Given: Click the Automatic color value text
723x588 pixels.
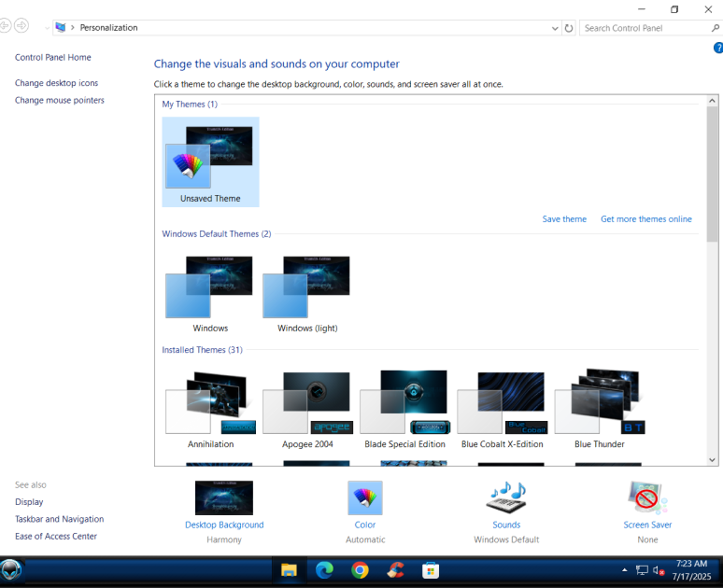Looking at the screenshot, I should (x=365, y=539).
